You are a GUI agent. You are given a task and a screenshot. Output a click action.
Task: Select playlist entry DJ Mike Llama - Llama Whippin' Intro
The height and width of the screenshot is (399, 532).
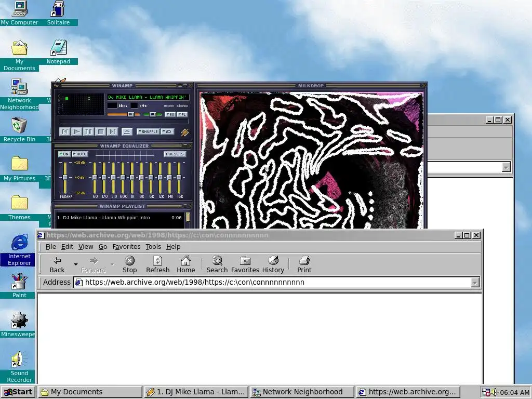click(119, 218)
